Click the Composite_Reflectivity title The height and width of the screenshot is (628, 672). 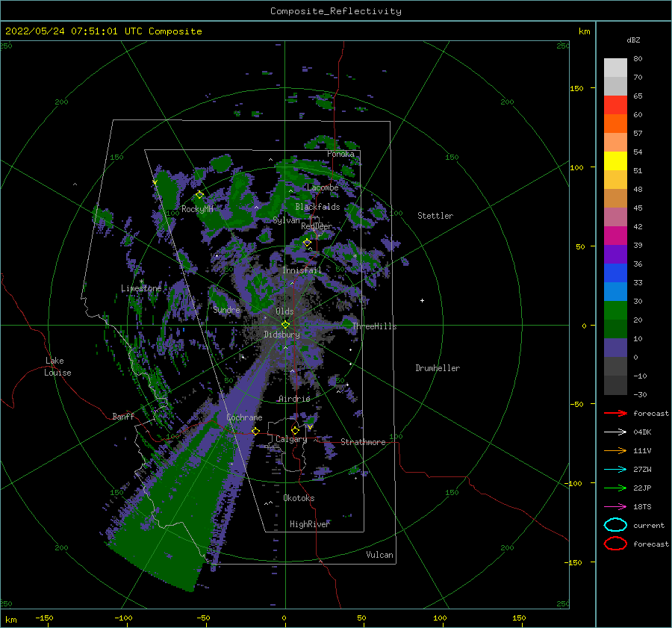click(335, 11)
